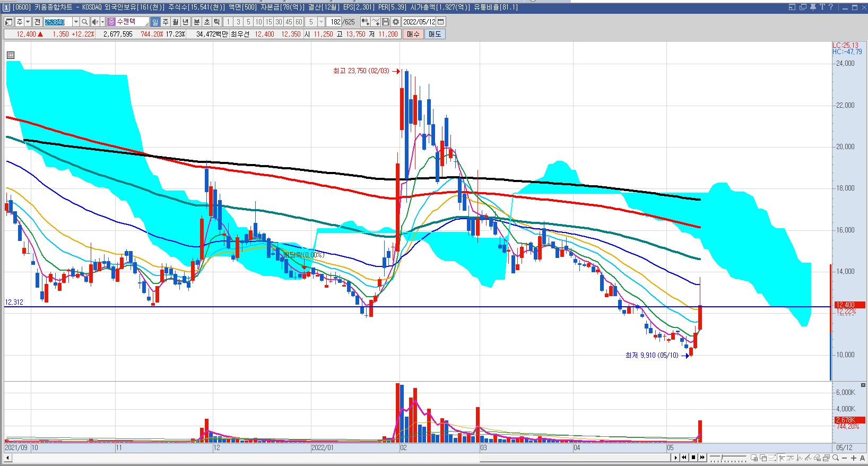Click the current price label 12,400 on axis
The image size is (868, 466).
pyautogui.click(x=849, y=305)
